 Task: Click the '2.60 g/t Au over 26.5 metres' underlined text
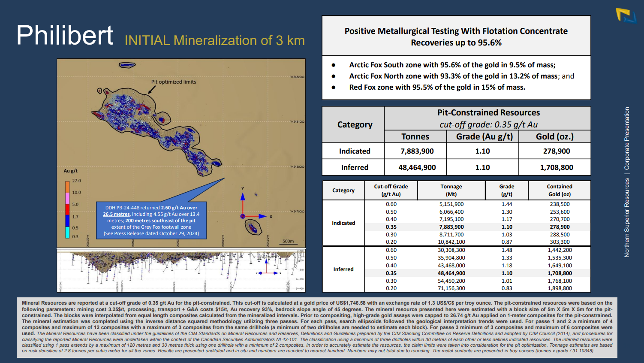(150, 211)
